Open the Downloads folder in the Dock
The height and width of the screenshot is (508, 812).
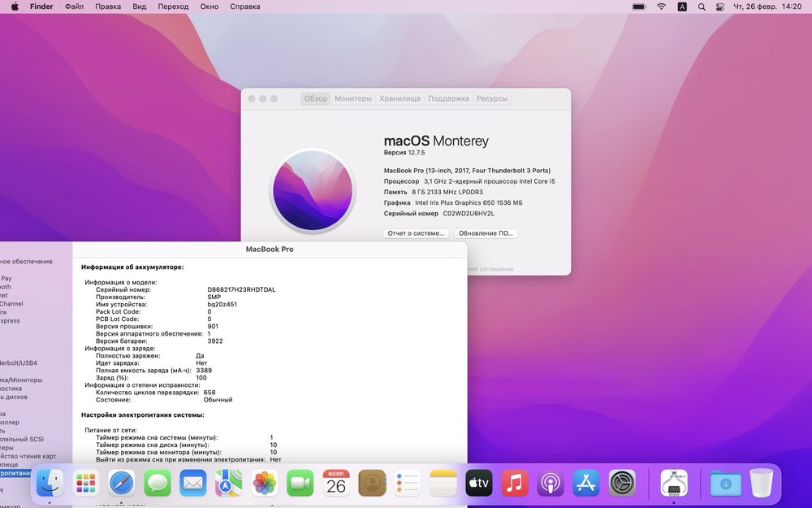click(725, 483)
